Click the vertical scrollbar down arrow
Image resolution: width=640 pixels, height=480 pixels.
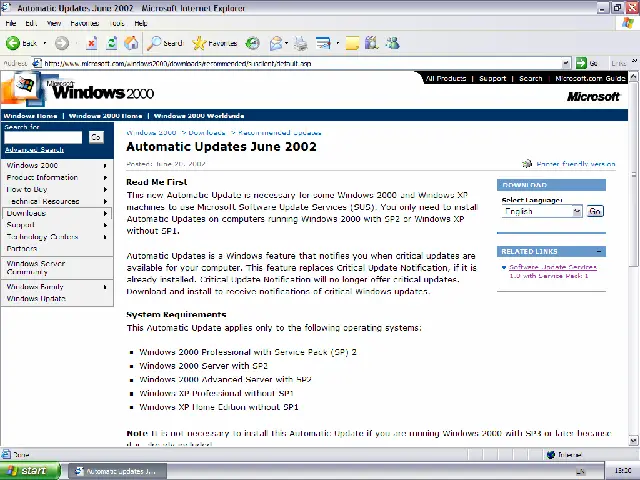633,441
